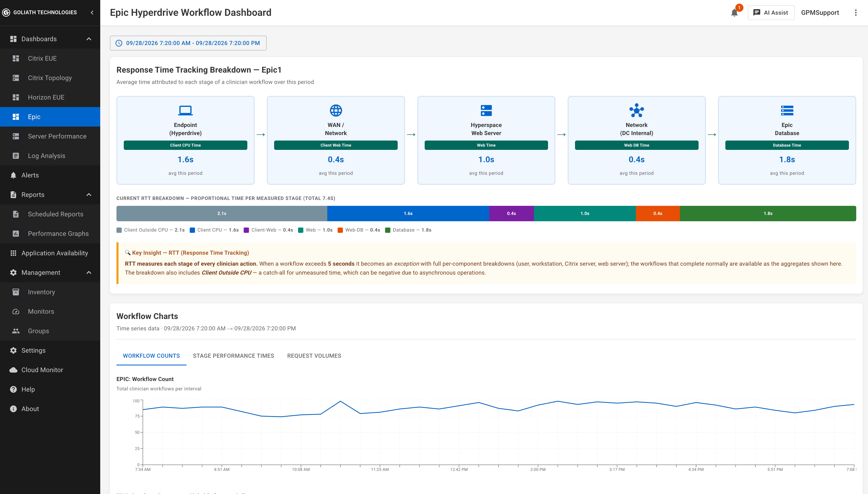Collapse the Dashboards section chevron
Screen dimensions: 868x494
89,39
